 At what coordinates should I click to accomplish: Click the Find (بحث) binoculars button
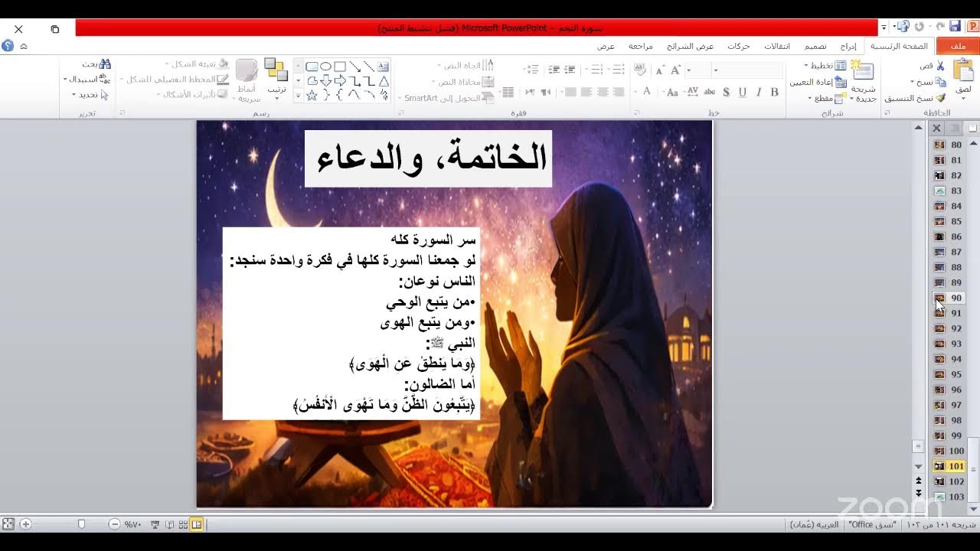pos(96,64)
